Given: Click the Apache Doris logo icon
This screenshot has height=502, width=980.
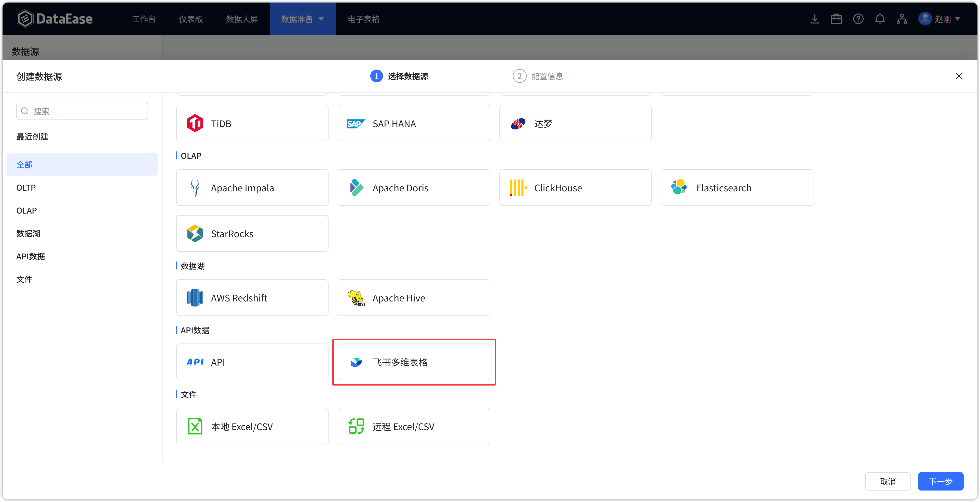Looking at the screenshot, I should point(356,188).
